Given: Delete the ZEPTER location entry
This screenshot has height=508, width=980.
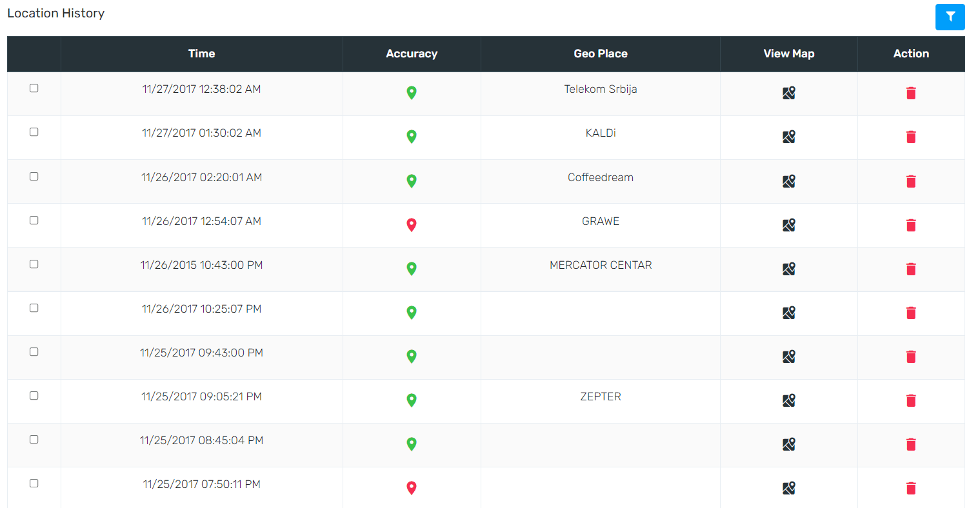Looking at the screenshot, I should pos(911,400).
